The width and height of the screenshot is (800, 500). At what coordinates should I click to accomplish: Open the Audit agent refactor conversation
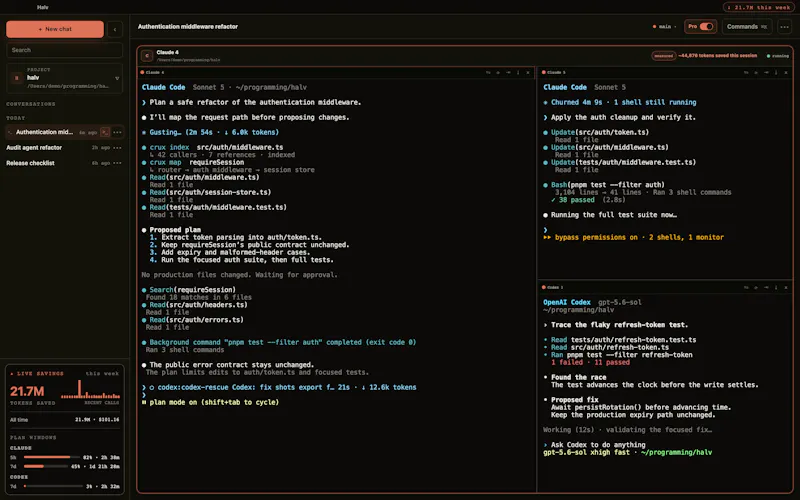pos(34,147)
